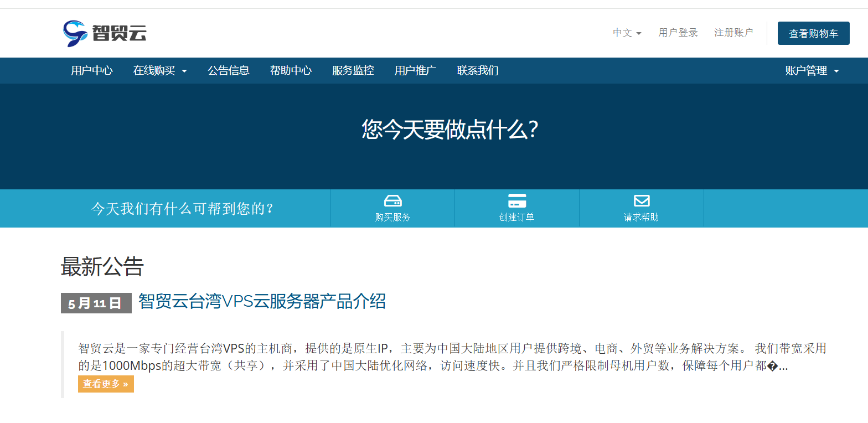Click the 请求帮助 envelope icon

641,201
